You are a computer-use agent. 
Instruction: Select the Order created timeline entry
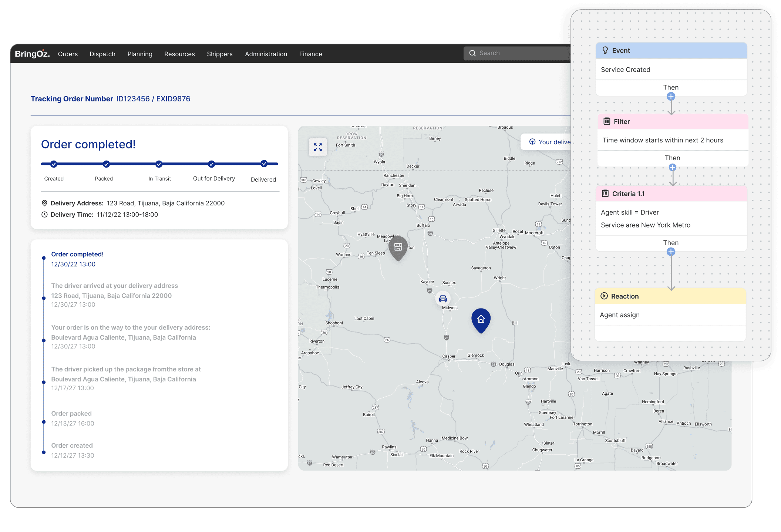pyautogui.click(x=73, y=450)
